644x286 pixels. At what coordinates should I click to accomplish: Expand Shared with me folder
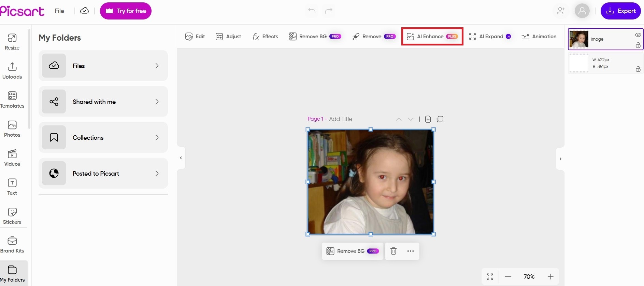pos(103,101)
